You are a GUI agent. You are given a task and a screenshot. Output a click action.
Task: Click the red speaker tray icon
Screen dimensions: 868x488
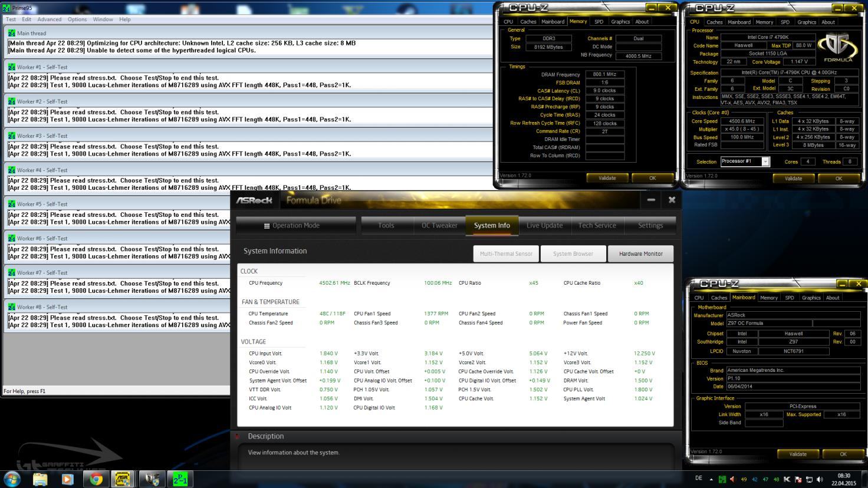point(732,479)
